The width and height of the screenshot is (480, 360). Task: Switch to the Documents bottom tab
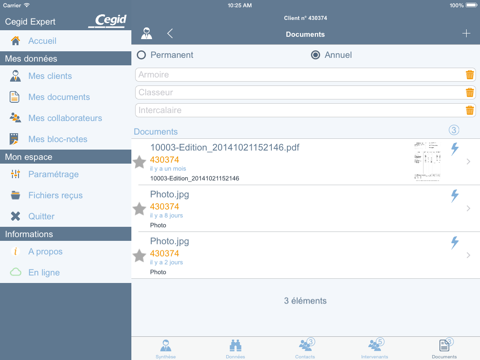coord(444,349)
